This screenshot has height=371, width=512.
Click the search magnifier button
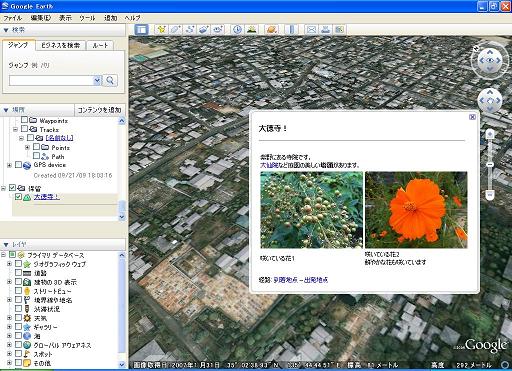click(110, 80)
